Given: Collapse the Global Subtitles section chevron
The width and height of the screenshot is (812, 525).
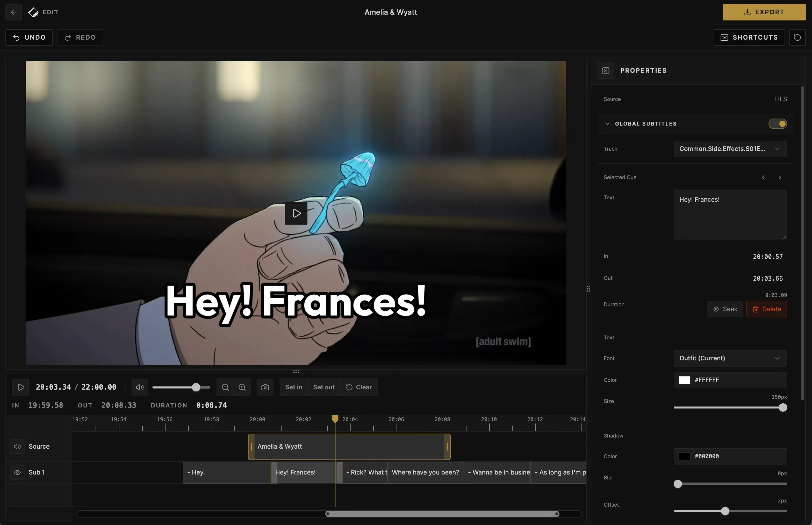Looking at the screenshot, I should (x=607, y=124).
